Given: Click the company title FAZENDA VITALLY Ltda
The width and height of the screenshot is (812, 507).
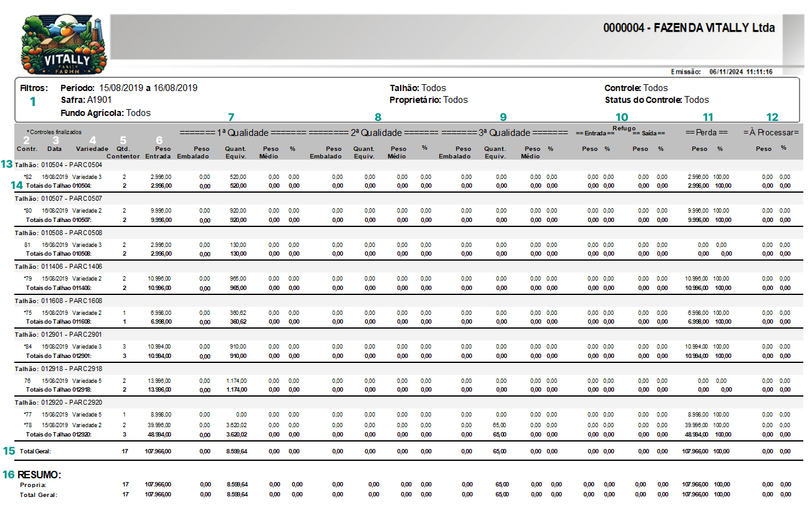Looking at the screenshot, I should pos(689,28).
